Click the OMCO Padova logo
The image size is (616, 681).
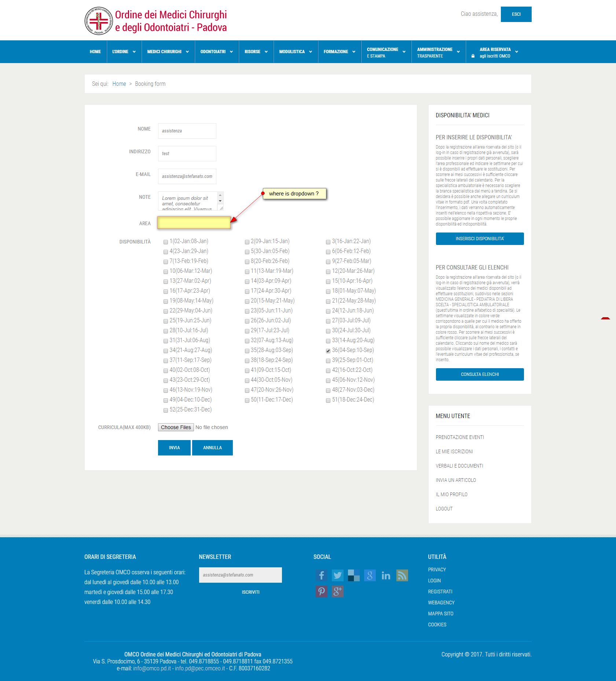click(x=156, y=21)
